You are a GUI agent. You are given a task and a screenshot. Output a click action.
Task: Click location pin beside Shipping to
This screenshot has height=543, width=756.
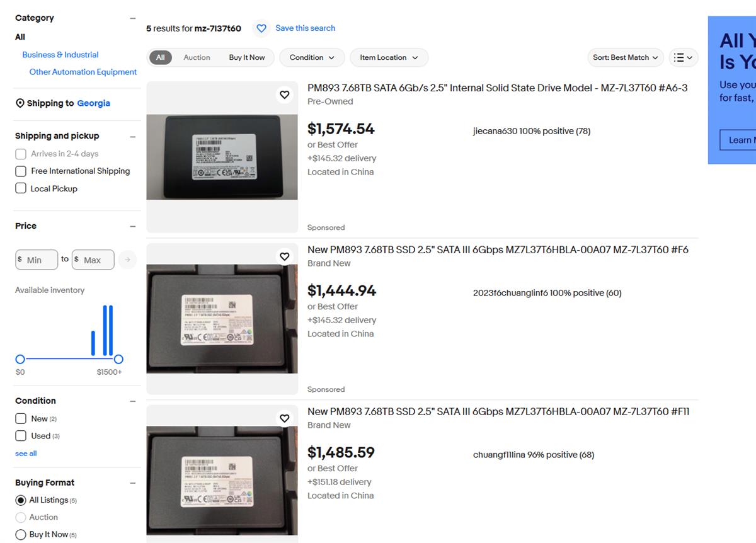pyautogui.click(x=20, y=103)
